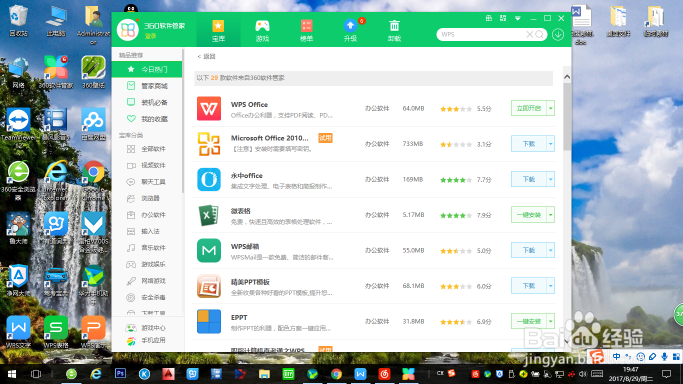683x384 pixels.
Task: Click the 360 Software Manager logo
Action: pyautogui.click(x=128, y=30)
